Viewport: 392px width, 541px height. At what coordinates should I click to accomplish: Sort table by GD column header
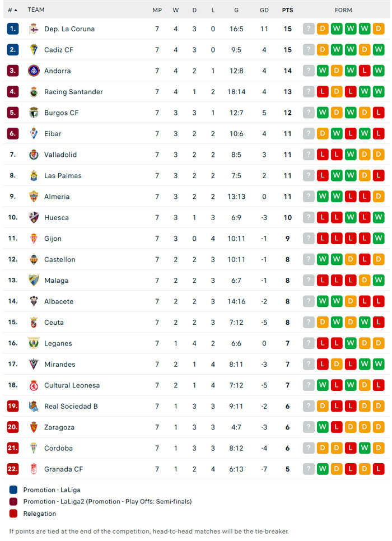(264, 10)
